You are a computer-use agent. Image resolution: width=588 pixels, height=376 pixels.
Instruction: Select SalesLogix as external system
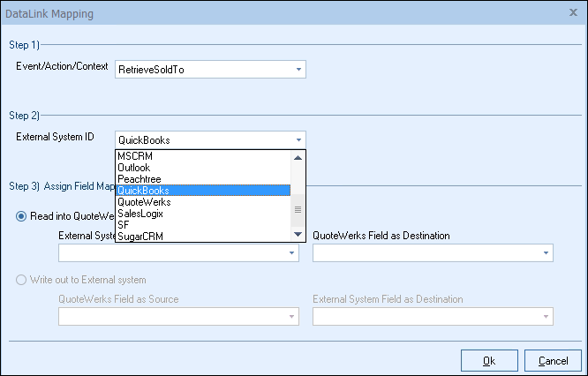(x=140, y=214)
